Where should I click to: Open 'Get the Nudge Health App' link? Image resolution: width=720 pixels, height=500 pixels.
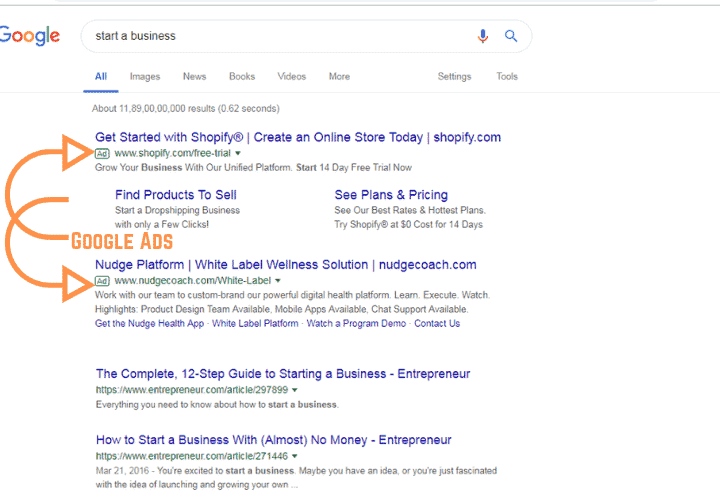[x=149, y=324]
